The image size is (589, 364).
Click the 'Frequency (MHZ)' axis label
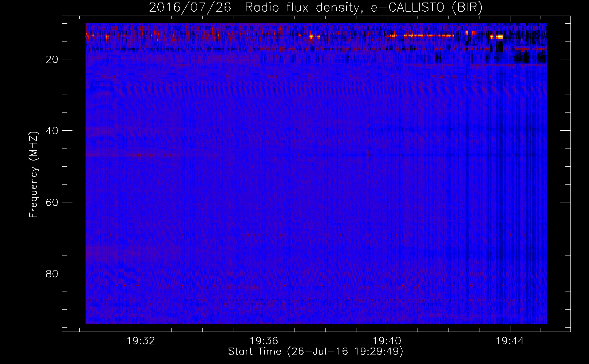(x=33, y=175)
